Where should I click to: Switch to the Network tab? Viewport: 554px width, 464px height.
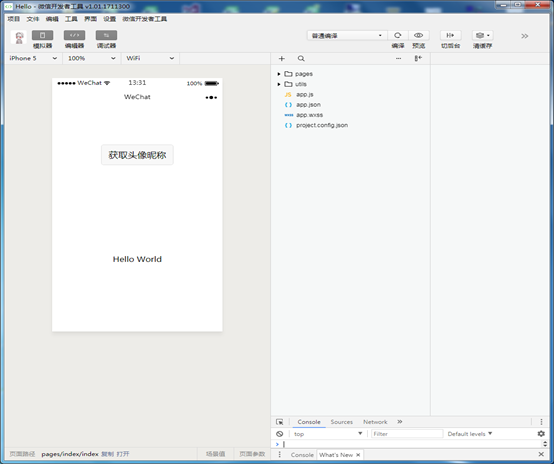tap(375, 422)
